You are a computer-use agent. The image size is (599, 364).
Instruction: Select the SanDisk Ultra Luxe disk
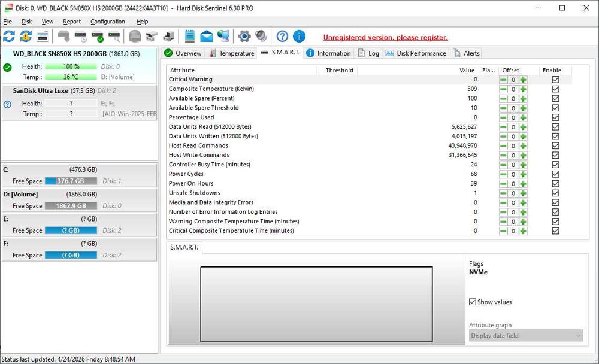(80, 102)
